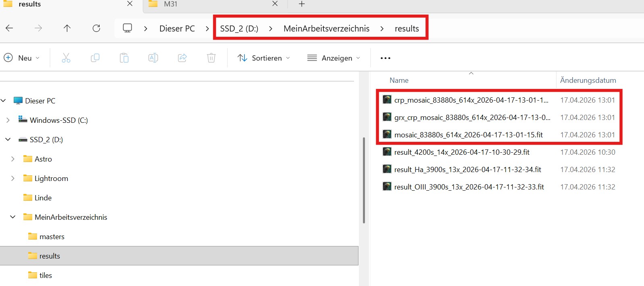Expand the Astro folder in tree
Viewport: 644px width, 286px height.
[13, 159]
